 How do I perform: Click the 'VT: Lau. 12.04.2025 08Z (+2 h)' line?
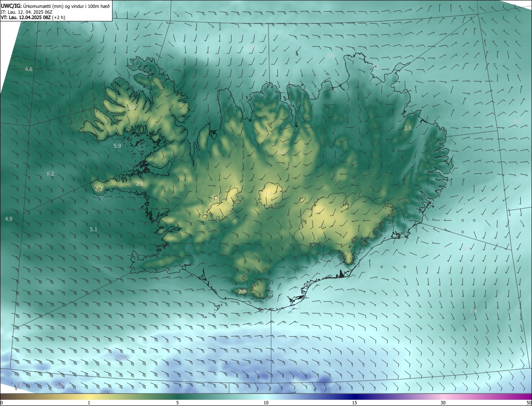[33, 17]
